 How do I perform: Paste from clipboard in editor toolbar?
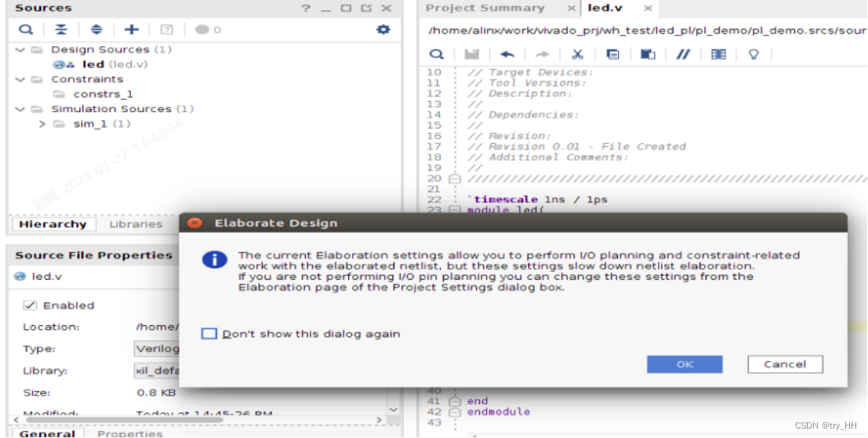[648, 54]
